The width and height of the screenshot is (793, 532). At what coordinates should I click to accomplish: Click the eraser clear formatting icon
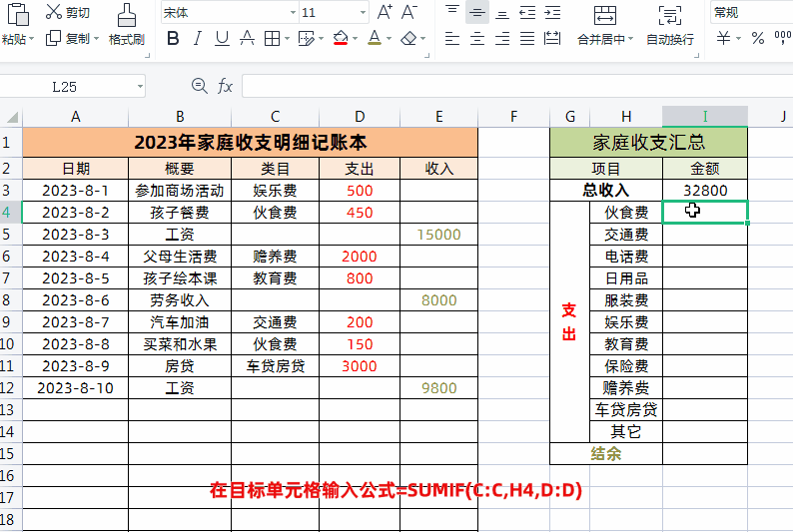[x=408, y=38]
